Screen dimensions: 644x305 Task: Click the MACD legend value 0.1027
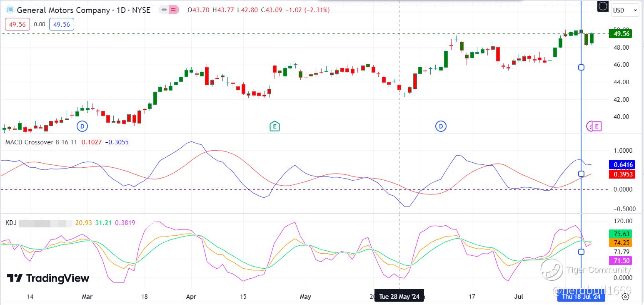[x=91, y=142]
